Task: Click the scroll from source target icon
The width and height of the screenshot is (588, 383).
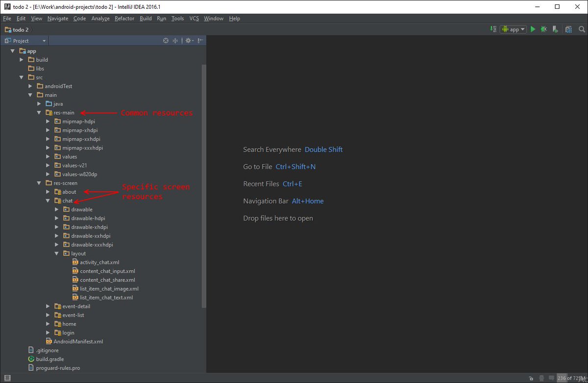Action: pos(166,41)
